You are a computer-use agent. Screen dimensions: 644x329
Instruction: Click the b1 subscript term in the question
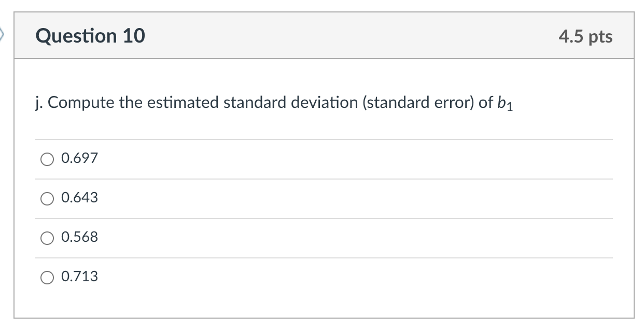(x=509, y=103)
